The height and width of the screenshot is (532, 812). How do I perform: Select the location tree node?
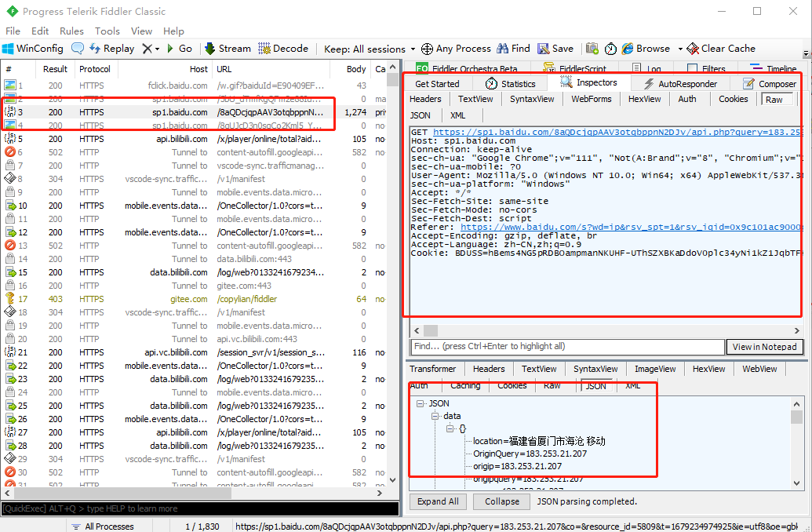(x=539, y=441)
